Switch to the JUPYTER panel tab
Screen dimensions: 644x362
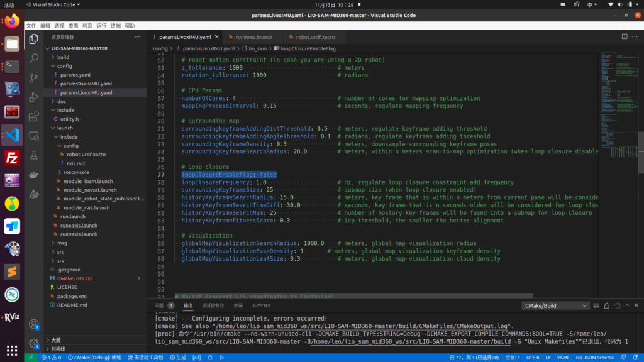point(262,305)
